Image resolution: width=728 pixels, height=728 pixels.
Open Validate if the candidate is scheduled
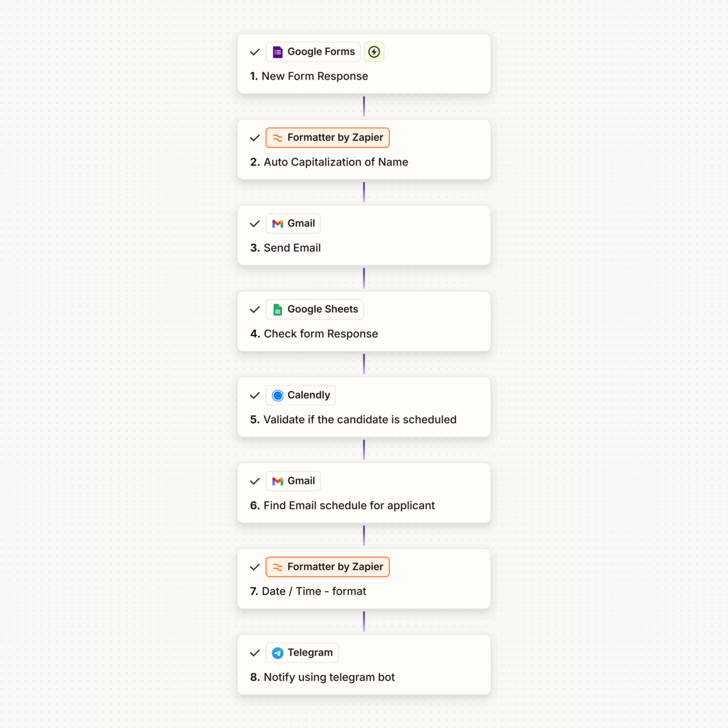click(x=359, y=419)
